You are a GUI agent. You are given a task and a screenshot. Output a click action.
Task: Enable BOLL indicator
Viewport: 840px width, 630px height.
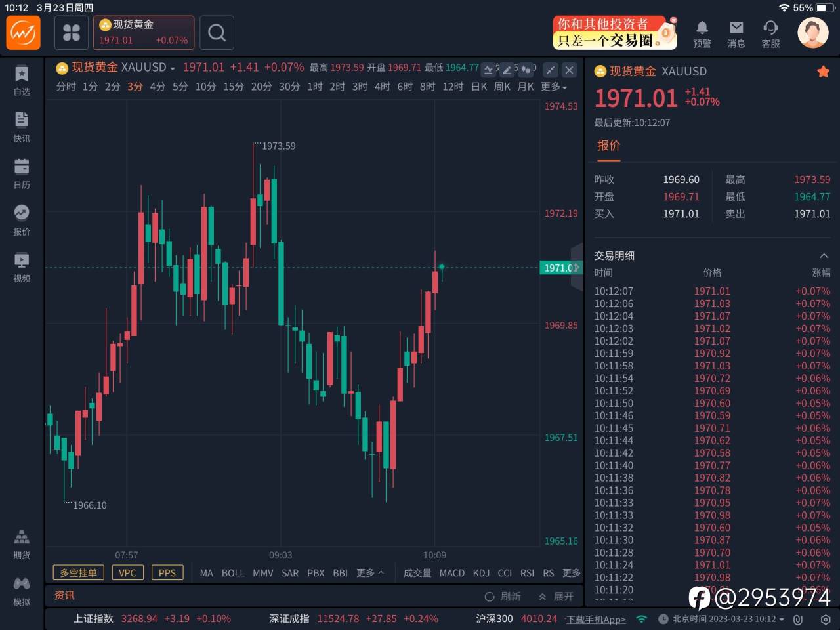click(233, 573)
